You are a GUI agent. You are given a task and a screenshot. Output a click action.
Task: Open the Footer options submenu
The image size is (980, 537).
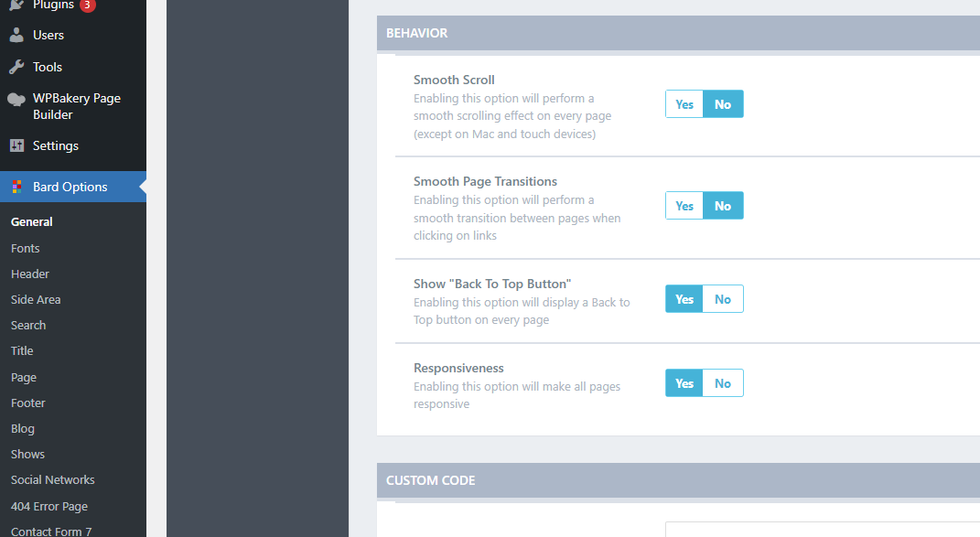click(28, 403)
